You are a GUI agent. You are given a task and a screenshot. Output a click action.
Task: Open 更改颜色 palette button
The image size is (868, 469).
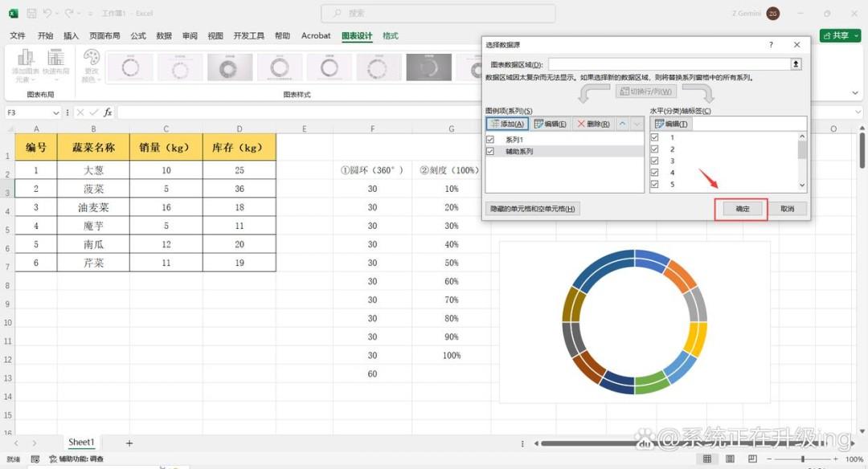tap(92, 65)
